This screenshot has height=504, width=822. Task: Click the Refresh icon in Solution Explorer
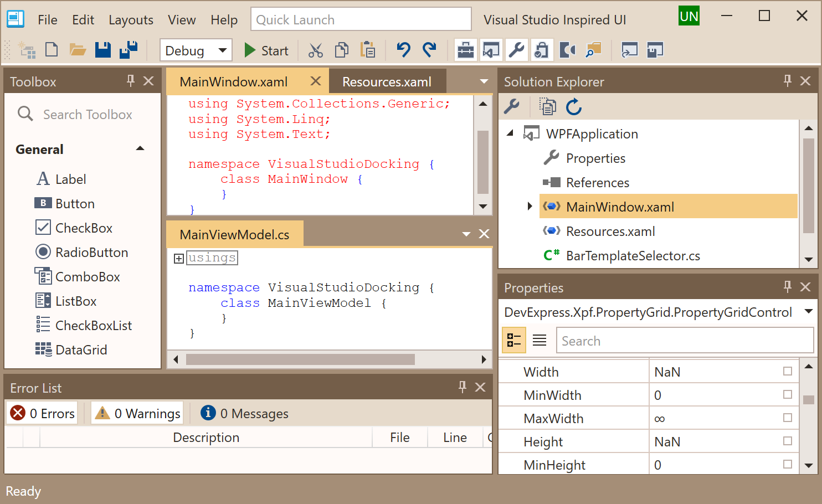click(574, 107)
